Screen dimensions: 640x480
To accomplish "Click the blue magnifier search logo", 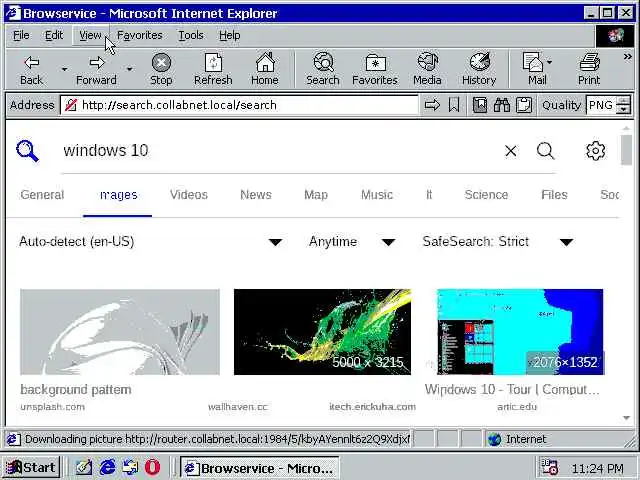I will point(27,151).
